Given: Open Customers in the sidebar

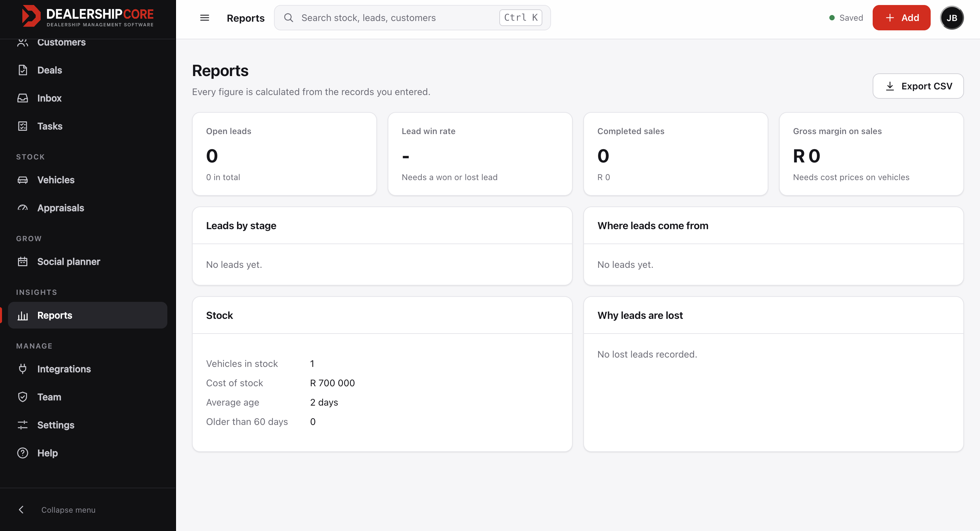Looking at the screenshot, I should pyautogui.click(x=88, y=42).
